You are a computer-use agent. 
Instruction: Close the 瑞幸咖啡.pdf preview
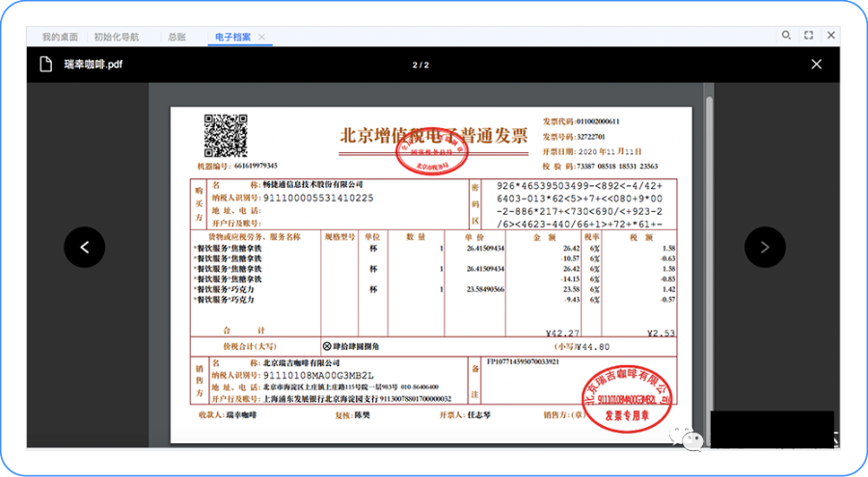pos(817,65)
